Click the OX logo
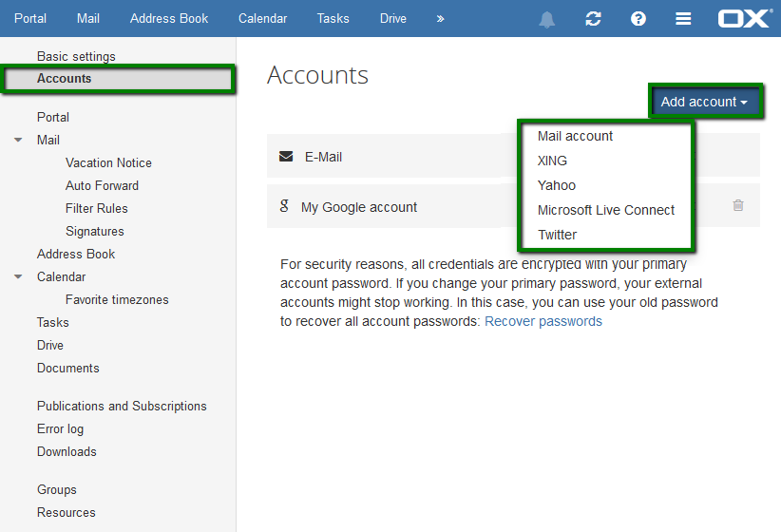Image resolution: width=781 pixels, height=532 pixels. (745, 18)
